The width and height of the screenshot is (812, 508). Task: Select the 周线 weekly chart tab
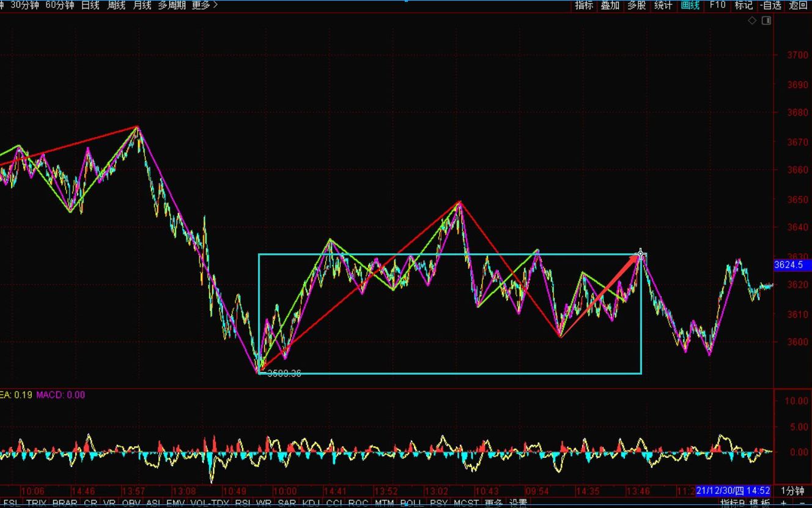pos(116,5)
